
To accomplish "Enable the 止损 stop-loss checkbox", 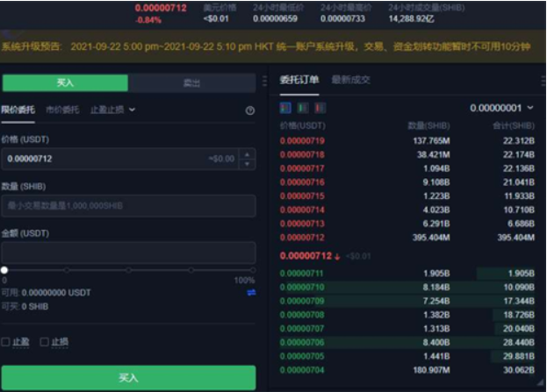I will click(45, 342).
